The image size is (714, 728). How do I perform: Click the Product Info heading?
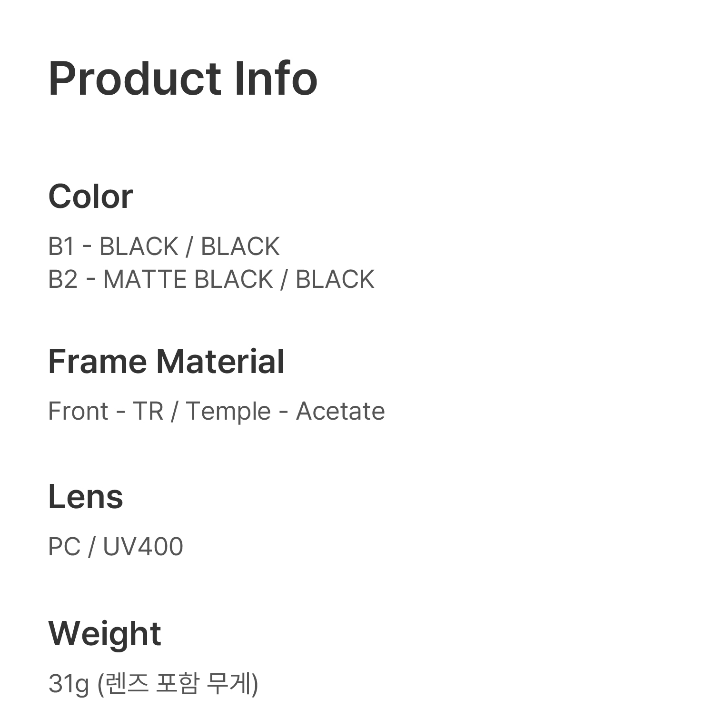(x=183, y=79)
